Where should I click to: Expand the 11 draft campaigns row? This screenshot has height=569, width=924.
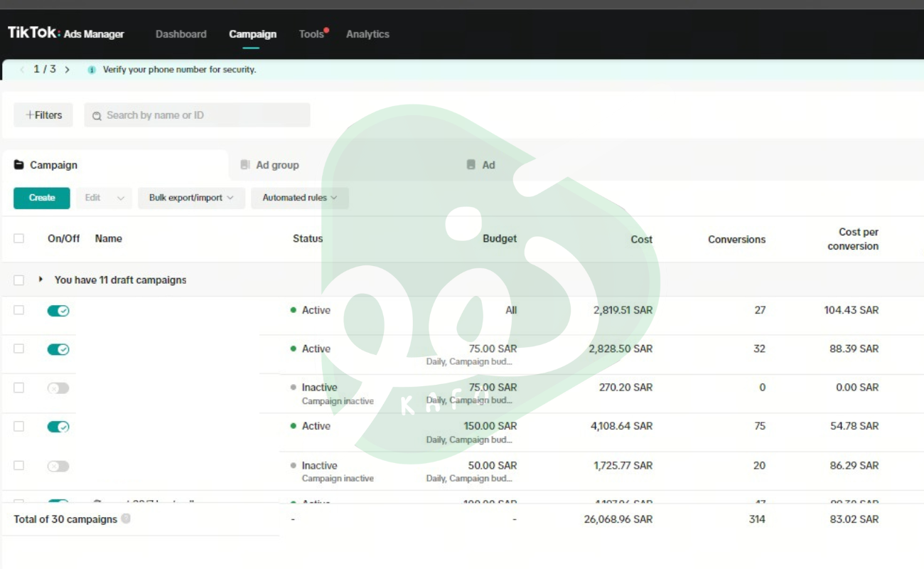point(41,280)
